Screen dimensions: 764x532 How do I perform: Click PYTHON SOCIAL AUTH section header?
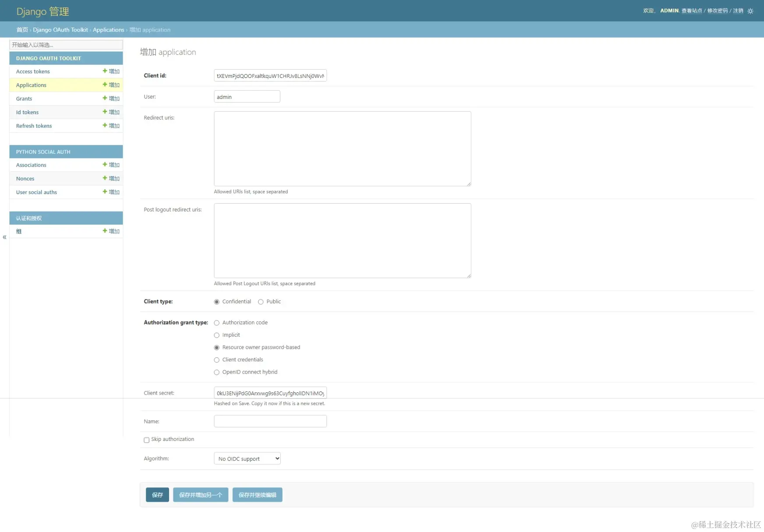(43, 152)
